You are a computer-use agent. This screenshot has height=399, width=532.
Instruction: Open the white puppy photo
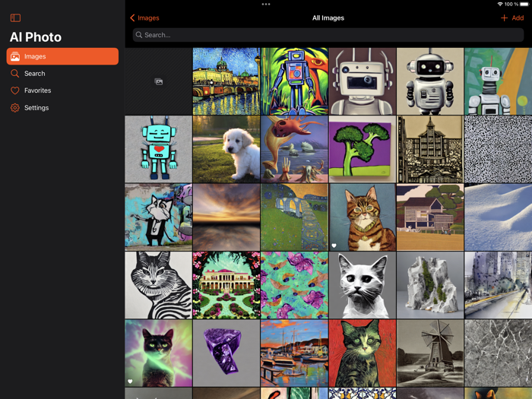pos(226,149)
